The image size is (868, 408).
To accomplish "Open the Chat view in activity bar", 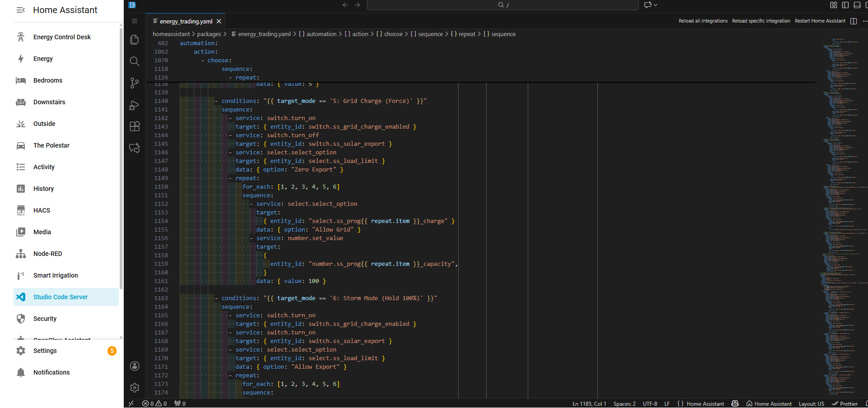I will tap(134, 148).
